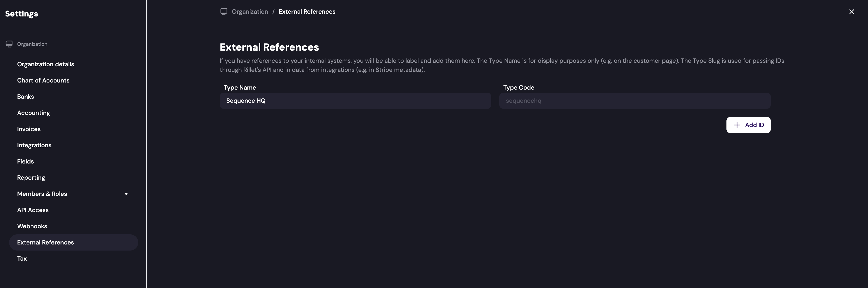Navigate to API Access settings
868x288 pixels.
pyautogui.click(x=33, y=210)
